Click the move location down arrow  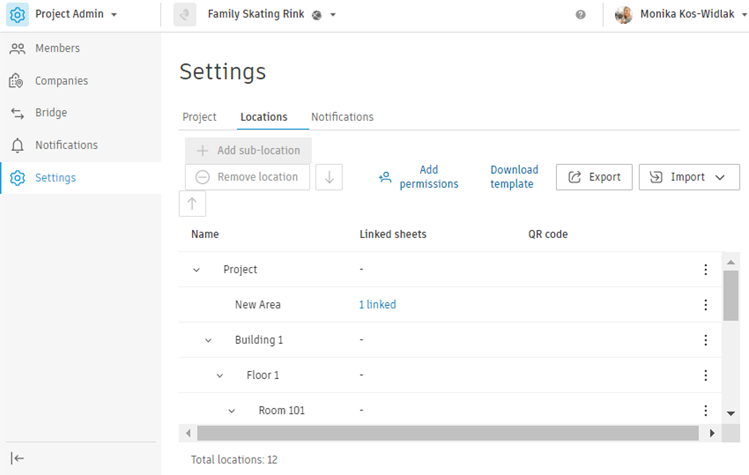pyautogui.click(x=329, y=177)
